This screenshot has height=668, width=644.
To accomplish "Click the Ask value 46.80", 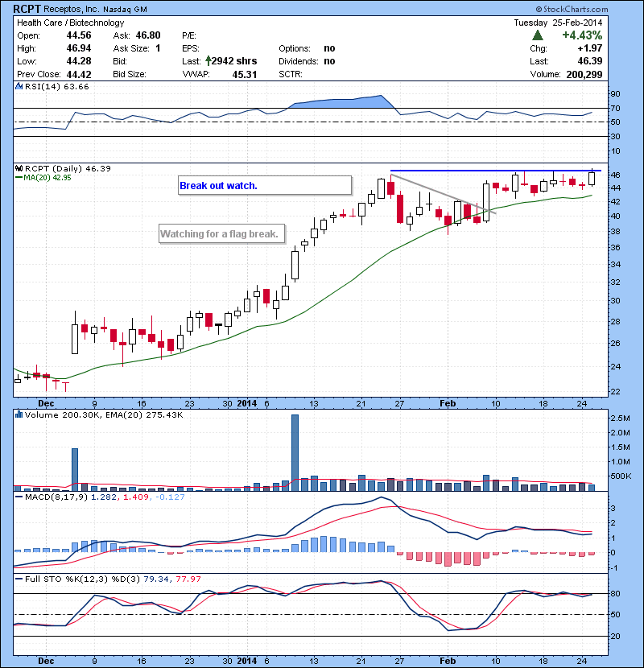I will (x=148, y=35).
